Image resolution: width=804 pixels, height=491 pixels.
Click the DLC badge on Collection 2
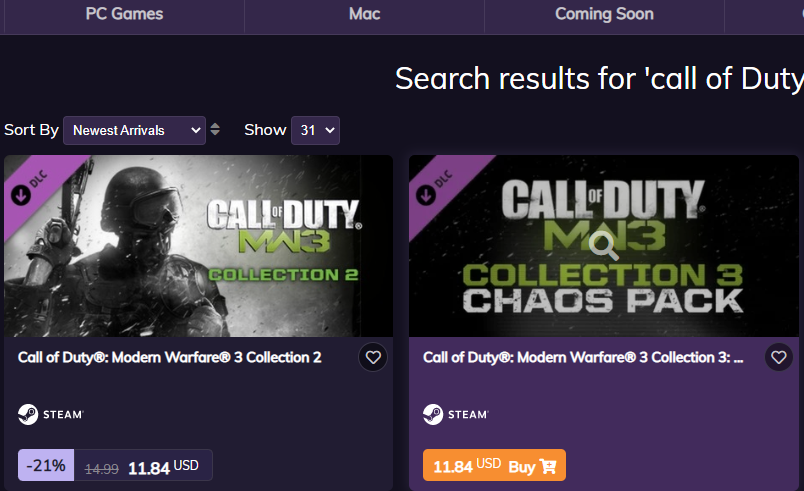(x=30, y=187)
